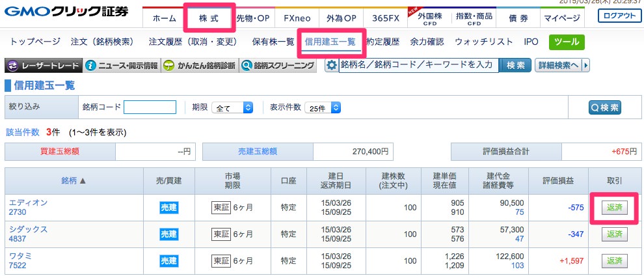Open 指数・商品 CFD tab
The height and width of the screenshot is (278, 644).
pyautogui.click(x=474, y=18)
